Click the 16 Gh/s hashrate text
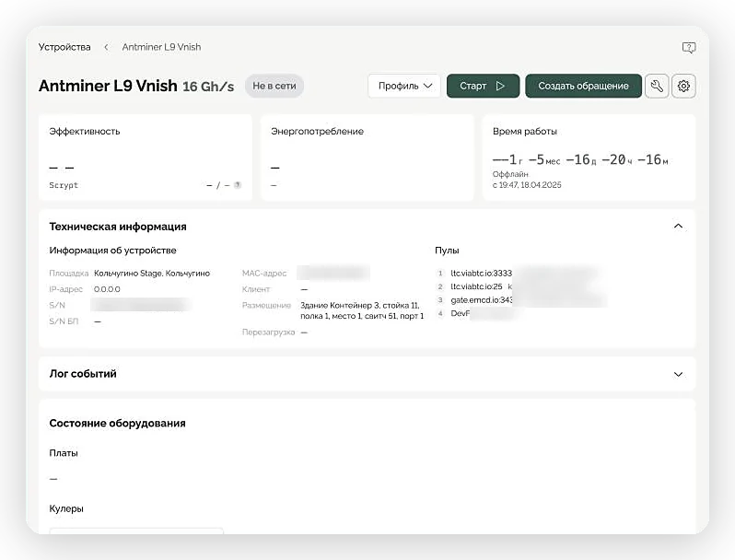This screenshot has width=735, height=560. 208,87
